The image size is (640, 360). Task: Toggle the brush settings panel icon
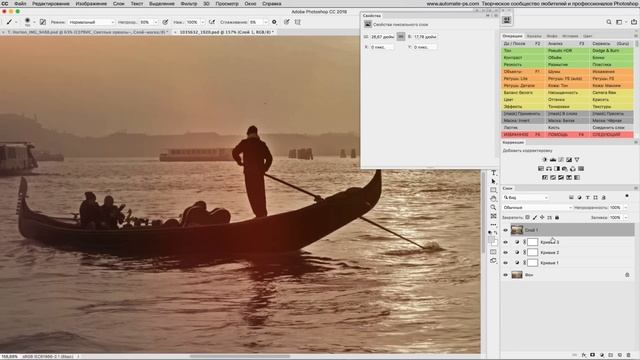(x=43, y=22)
